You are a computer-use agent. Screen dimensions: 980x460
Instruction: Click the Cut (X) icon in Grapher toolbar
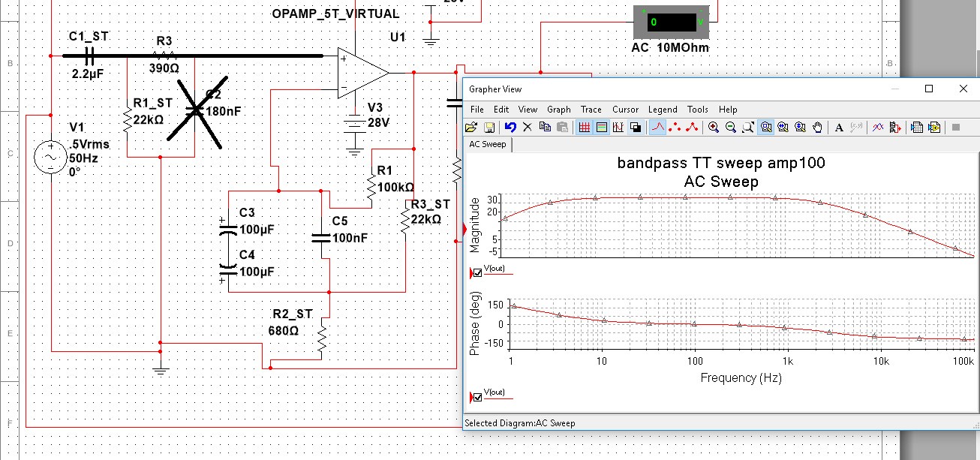528,128
